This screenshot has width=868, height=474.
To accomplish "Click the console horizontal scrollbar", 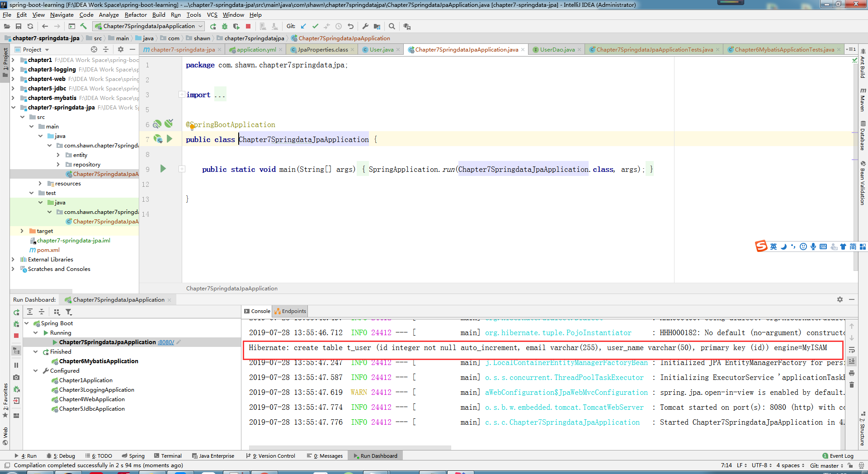I will [x=350, y=448].
